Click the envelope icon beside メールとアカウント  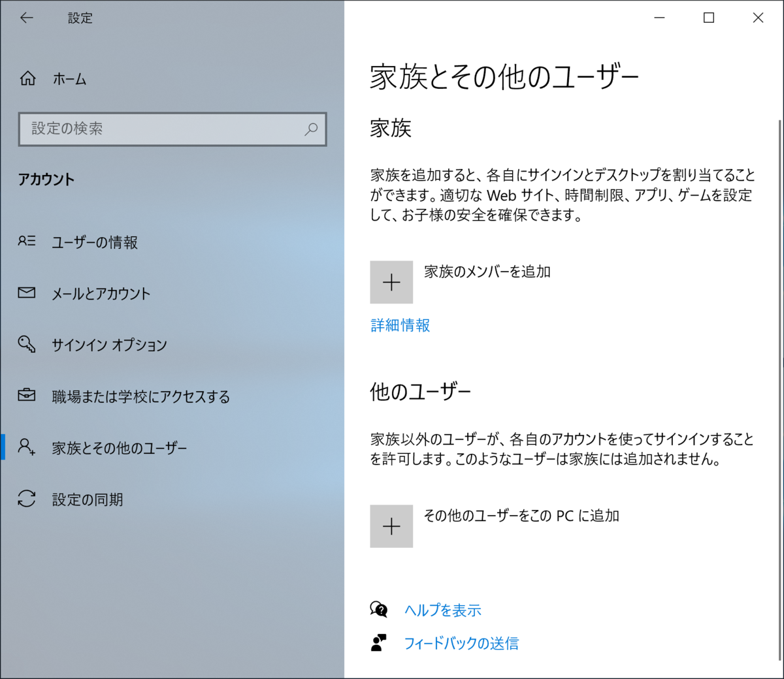26,293
